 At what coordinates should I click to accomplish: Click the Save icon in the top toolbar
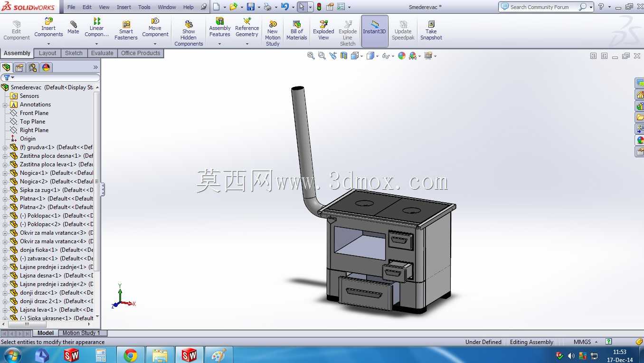251,7
